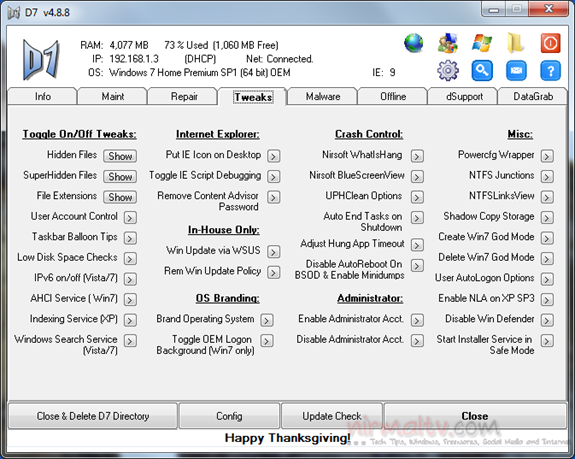The width and height of the screenshot is (575, 459).
Task: Run Disable Administrator Acct arrow
Action: point(417,341)
